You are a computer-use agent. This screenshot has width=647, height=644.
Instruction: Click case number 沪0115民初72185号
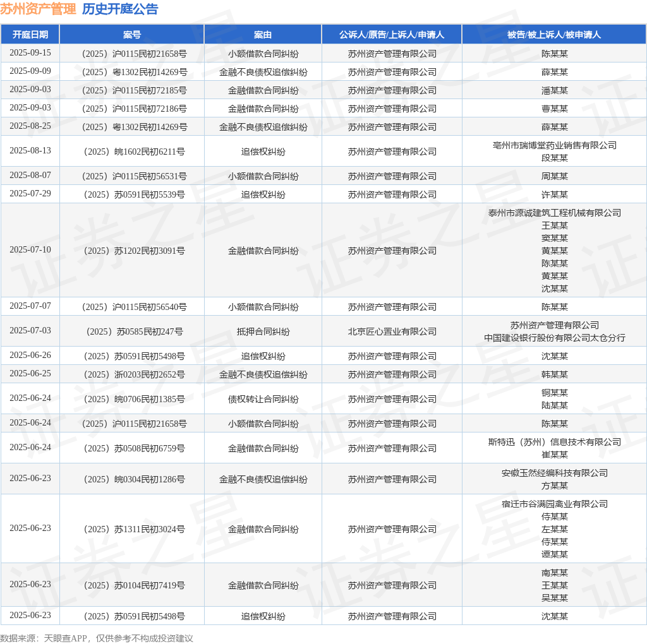(135, 90)
